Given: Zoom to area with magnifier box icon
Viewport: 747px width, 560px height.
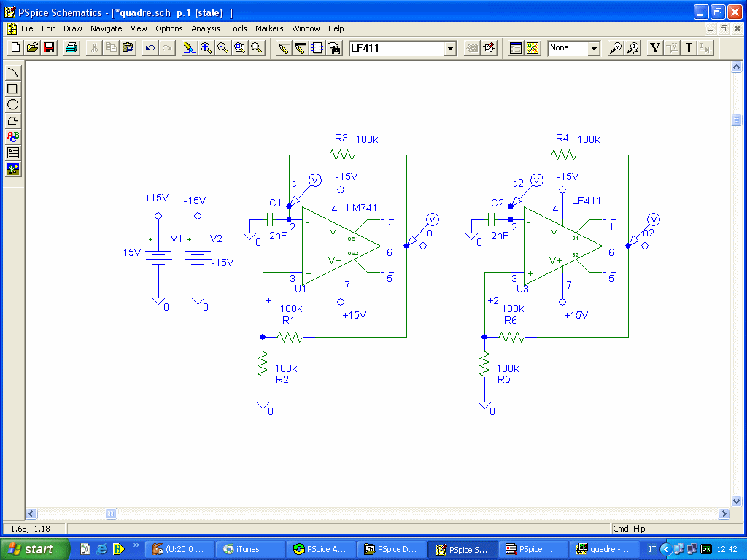Looking at the screenshot, I should (239, 47).
